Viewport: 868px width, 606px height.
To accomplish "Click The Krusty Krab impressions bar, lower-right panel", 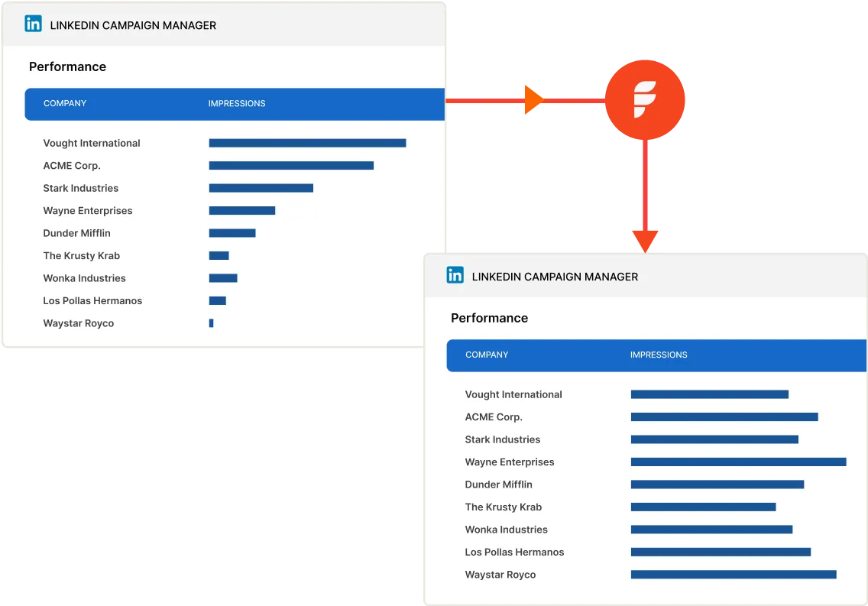I will pos(703,507).
